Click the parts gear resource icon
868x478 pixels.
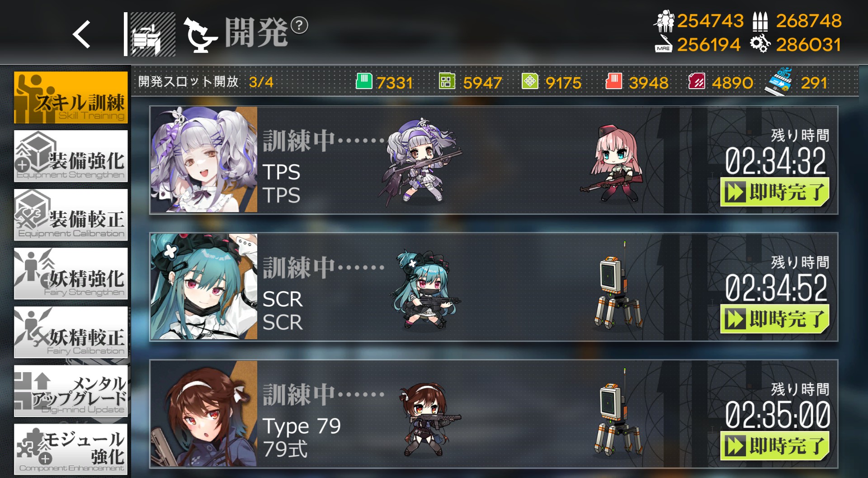point(760,44)
